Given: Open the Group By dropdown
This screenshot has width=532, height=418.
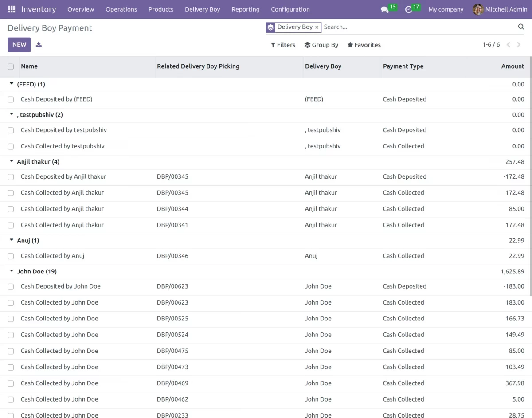Looking at the screenshot, I should (x=321, y=45).
